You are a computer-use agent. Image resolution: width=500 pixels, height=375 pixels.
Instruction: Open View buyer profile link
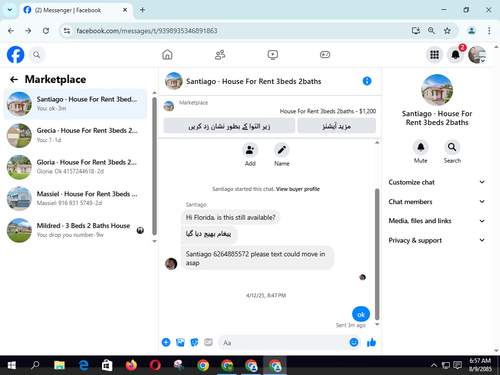click(x=298, y=189)
